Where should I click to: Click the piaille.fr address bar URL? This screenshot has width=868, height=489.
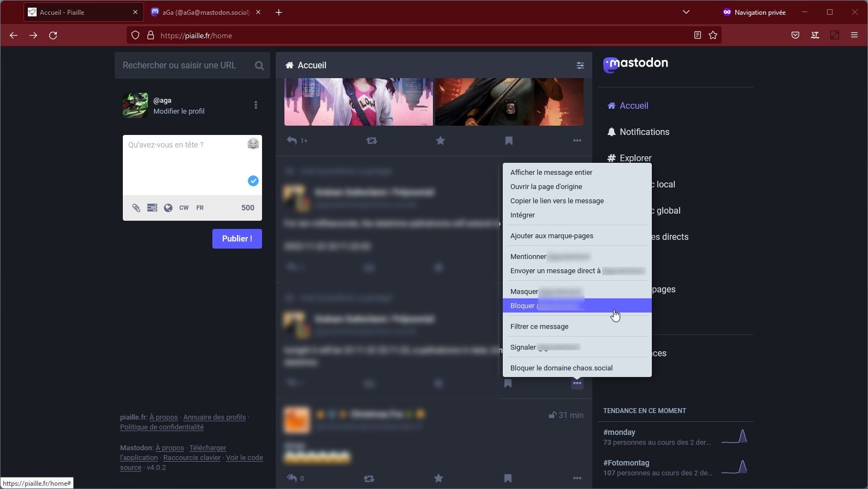click(196, 36)
